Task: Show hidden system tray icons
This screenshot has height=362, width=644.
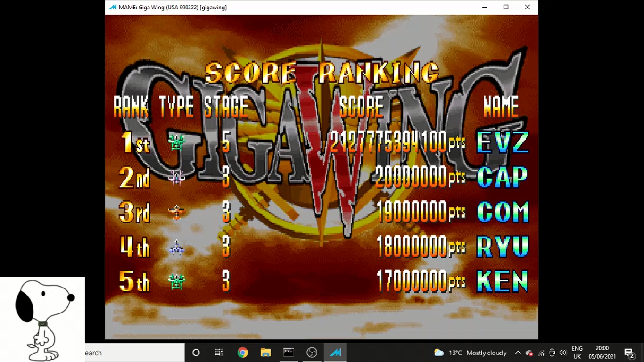Action: pos(518,353)
